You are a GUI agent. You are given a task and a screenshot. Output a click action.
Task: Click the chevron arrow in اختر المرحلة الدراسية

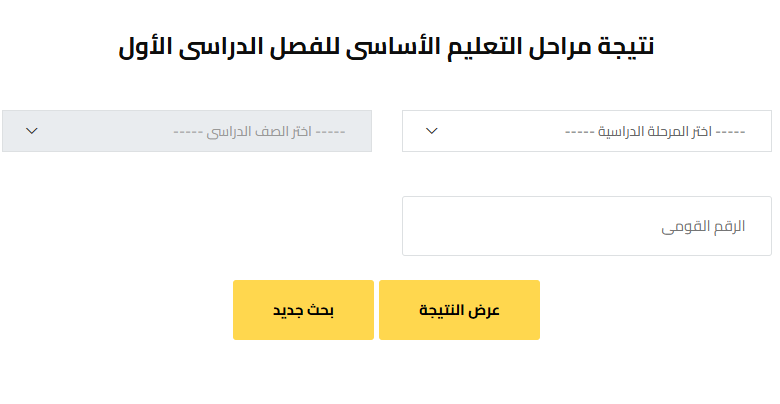click(432, 131)
